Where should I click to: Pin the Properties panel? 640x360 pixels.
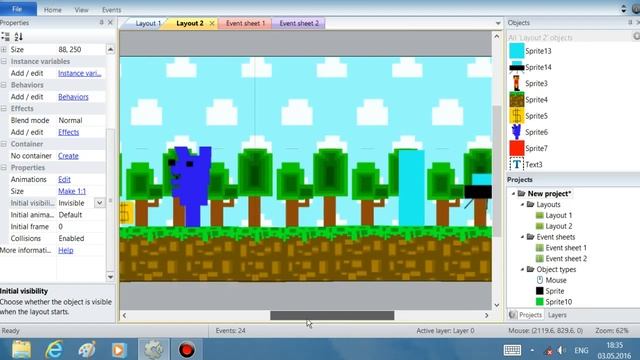coord(101,23)
